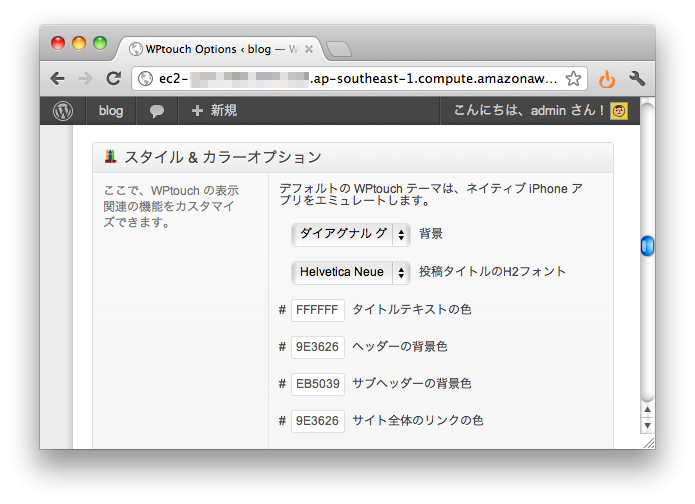Open the Helvetica Neue font dropdown

351,272
